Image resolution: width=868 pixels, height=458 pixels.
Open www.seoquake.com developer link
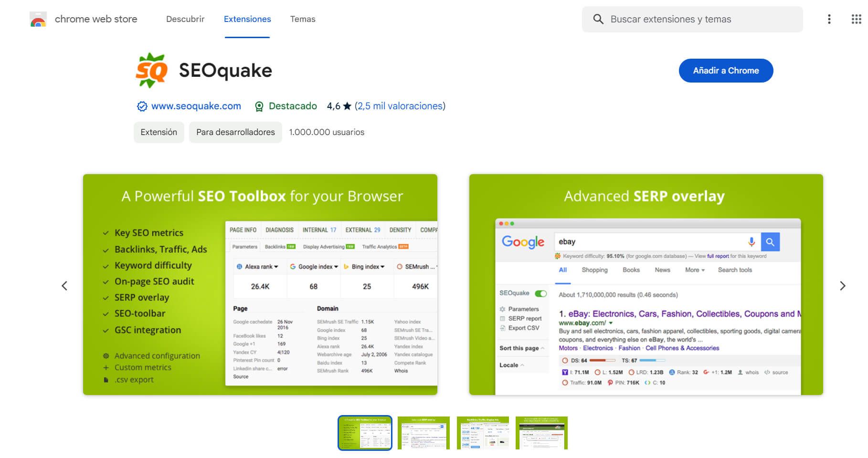(x=196, y=106)
